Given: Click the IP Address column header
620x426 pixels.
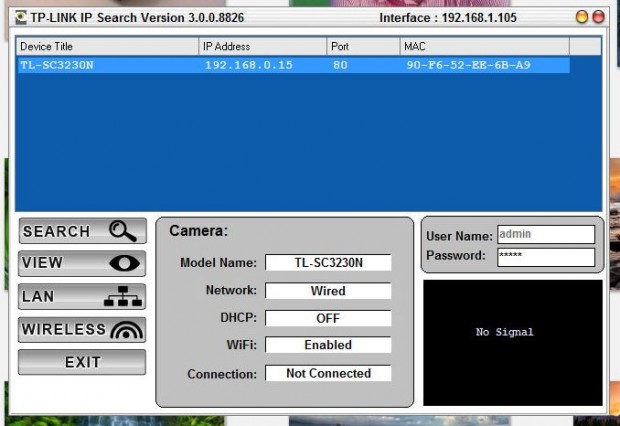Looking at the screenshot, I should point(262,47).
